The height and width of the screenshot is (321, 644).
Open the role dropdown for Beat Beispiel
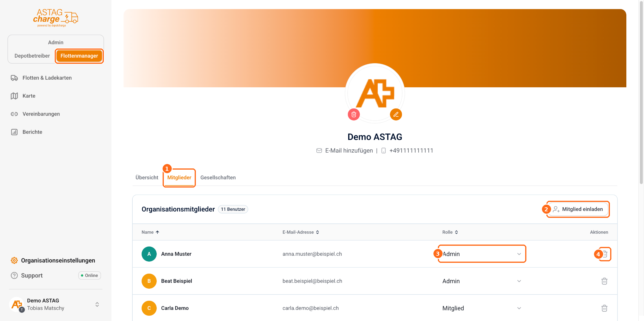click(482, 281)
